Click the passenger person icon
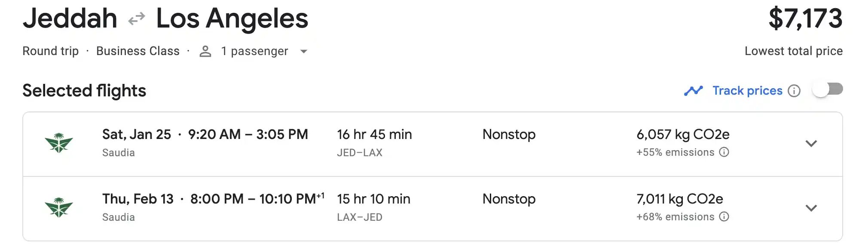Screen dimensions: 868x250 [205, 51]
